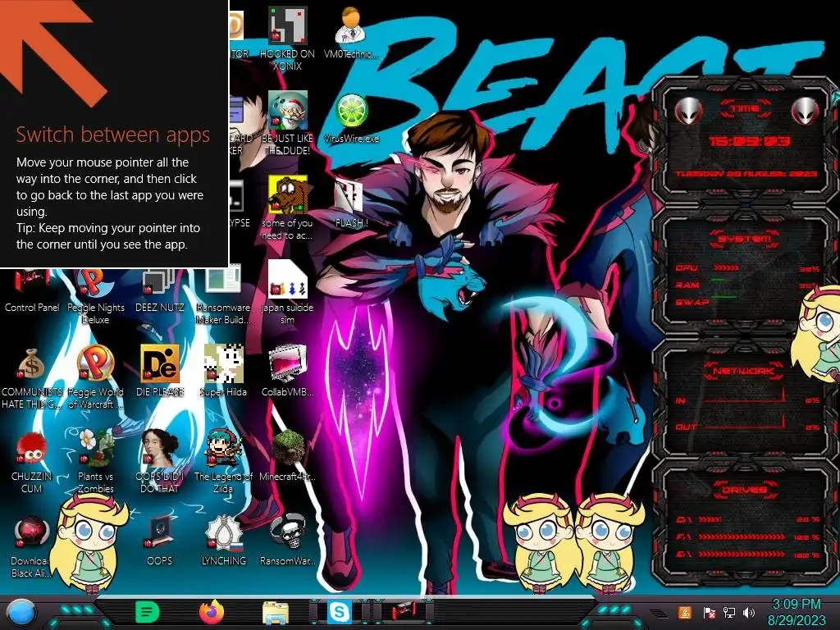Open the COMMUNISTS HATE THIS G... money bag icon
Screen dimensions: 840x630
coord(32,377)
